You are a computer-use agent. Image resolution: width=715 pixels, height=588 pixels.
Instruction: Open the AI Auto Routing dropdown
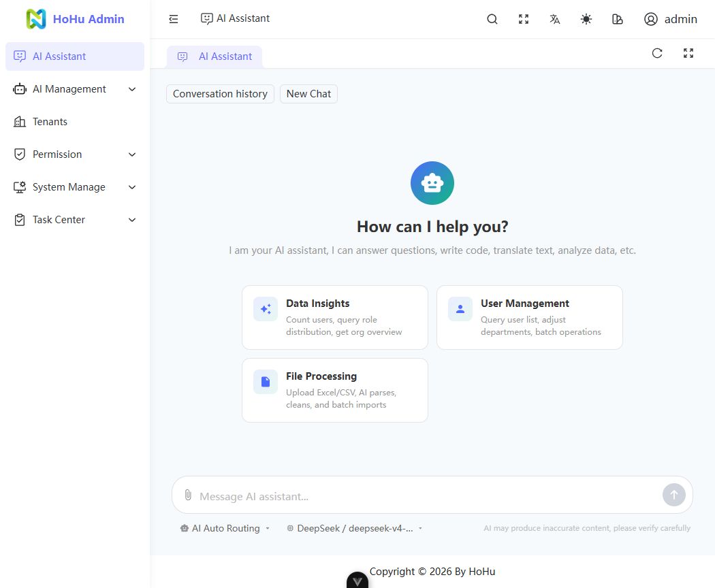[x=225, y=528]
